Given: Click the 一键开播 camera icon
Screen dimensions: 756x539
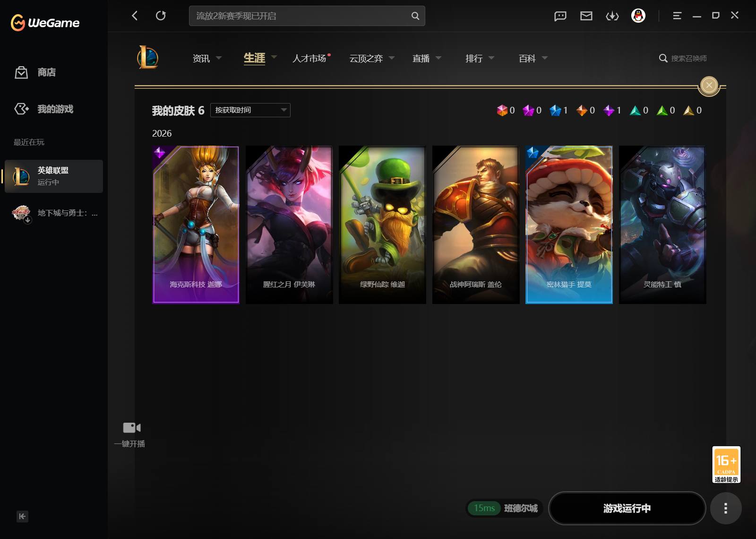Looking at the screenshot, I should click(132, 427).
